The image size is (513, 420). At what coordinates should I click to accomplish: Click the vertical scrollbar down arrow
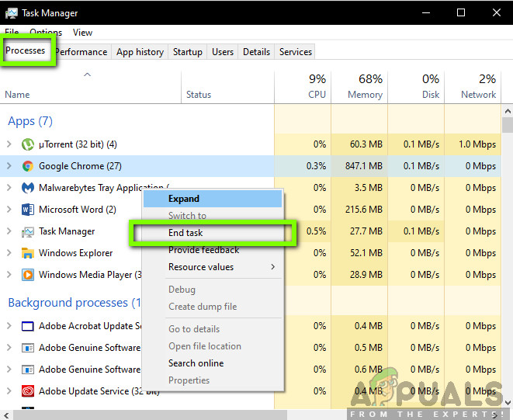tap(508, 403)
